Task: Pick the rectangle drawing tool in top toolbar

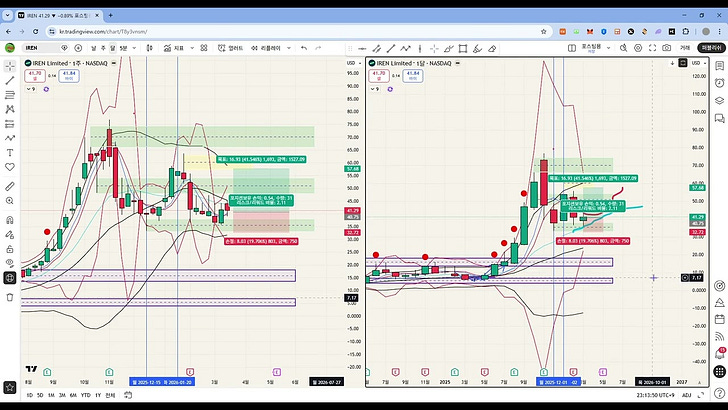Action: 463,48
